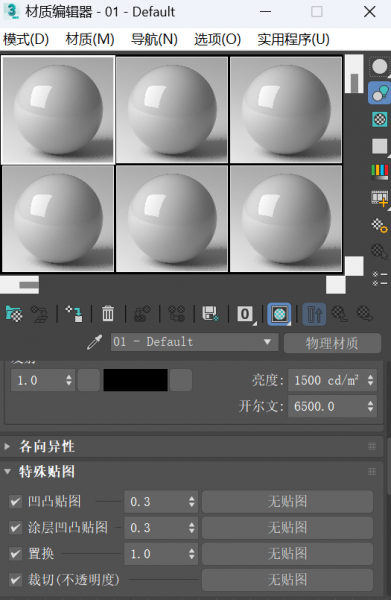The image size is (391, 600).
Task: Open the Material/Map Navigator icon
Action: 380,278
